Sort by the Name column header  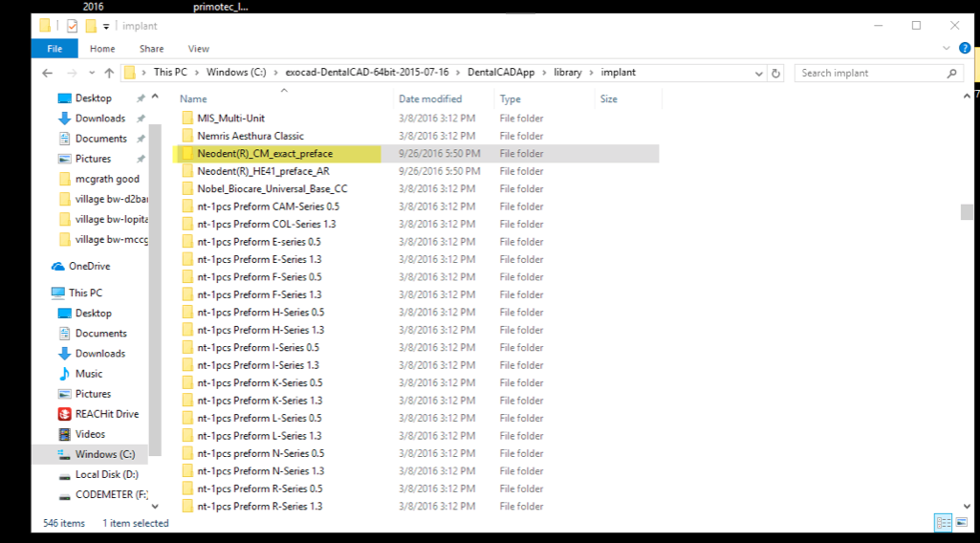coord(193,98)
